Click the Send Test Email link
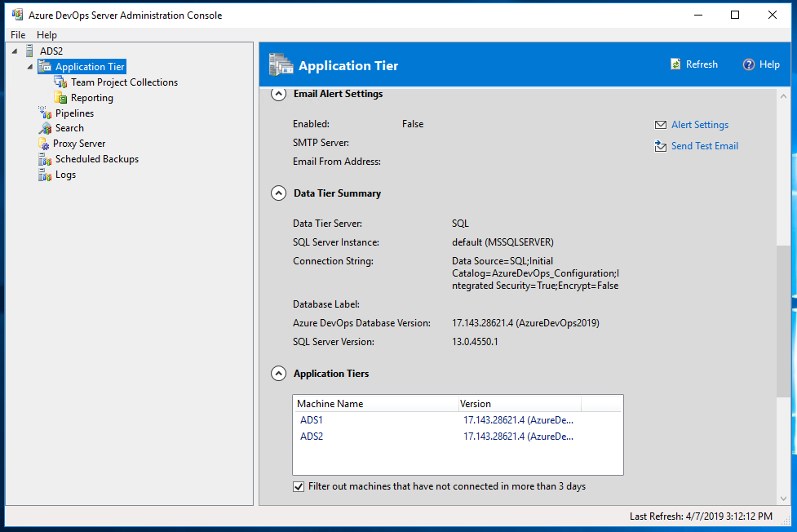The height and width of the screenshot is (532, 797). coord(705,146)
